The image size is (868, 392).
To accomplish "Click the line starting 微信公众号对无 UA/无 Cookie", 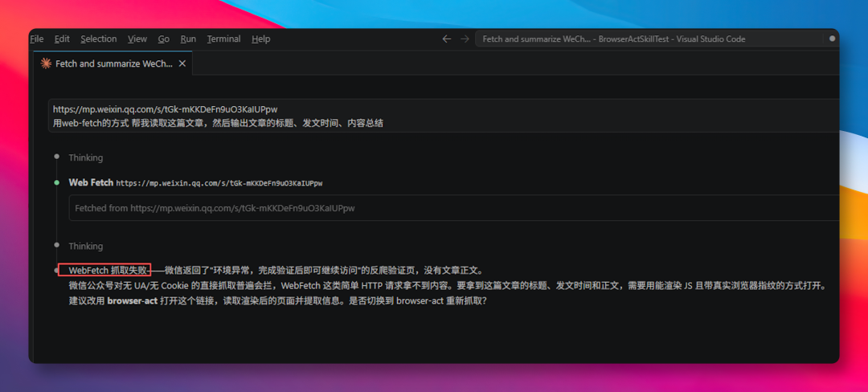I will coord(449,286).
